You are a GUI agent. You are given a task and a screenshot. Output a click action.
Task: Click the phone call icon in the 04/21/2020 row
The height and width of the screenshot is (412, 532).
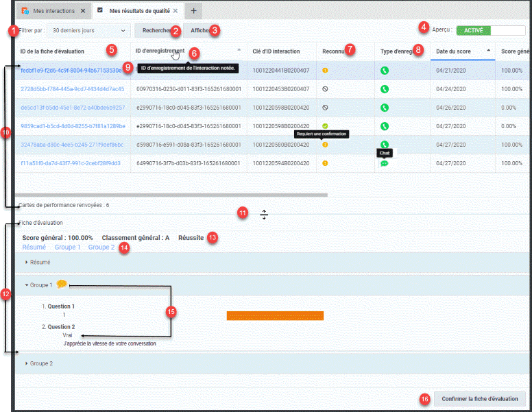[x=385, y=70]
